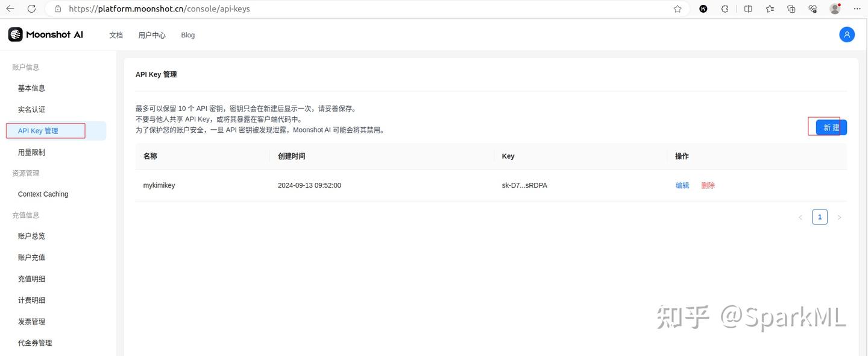Go to previous page with left chevron

point(800,217)
